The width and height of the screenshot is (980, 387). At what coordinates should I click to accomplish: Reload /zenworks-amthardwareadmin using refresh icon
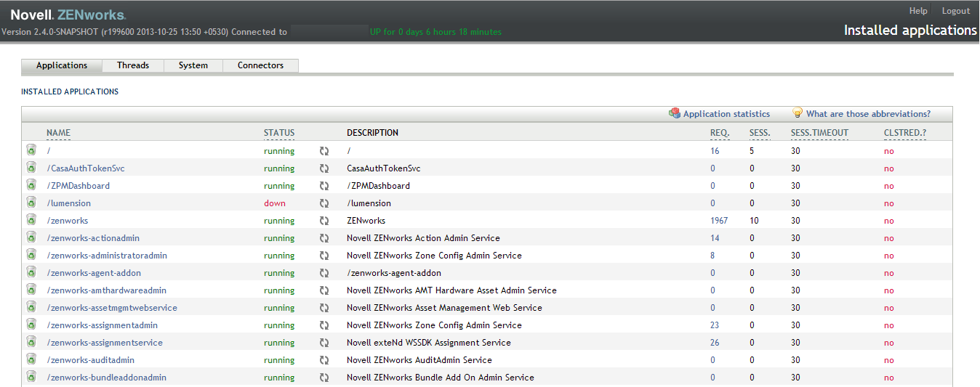[x=324, y=290]
